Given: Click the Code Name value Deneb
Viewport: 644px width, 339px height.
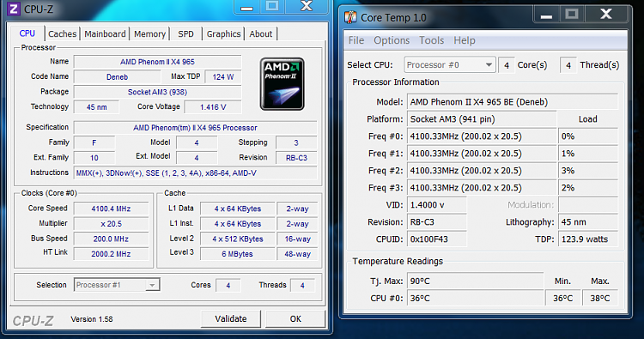Looking at the screenshot, I should point(117,77).
